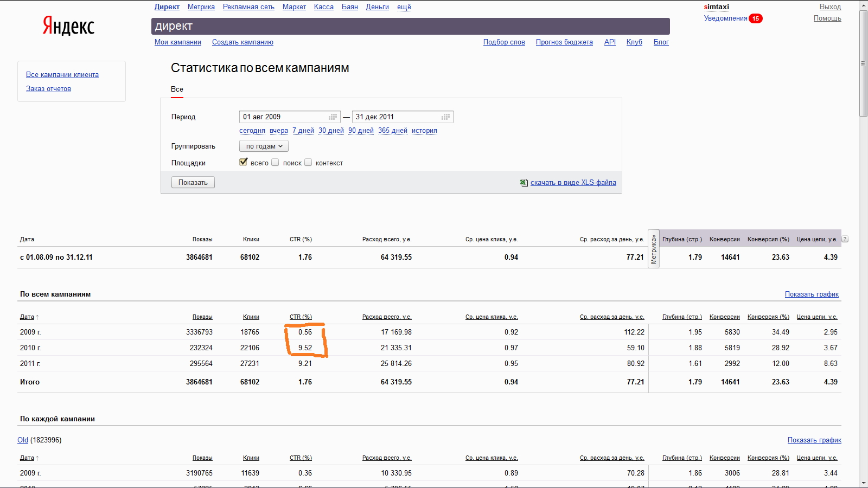Open the end date calendar picker icon
The height and width of the screenshot is (488, 868).
tap(446, 117)
